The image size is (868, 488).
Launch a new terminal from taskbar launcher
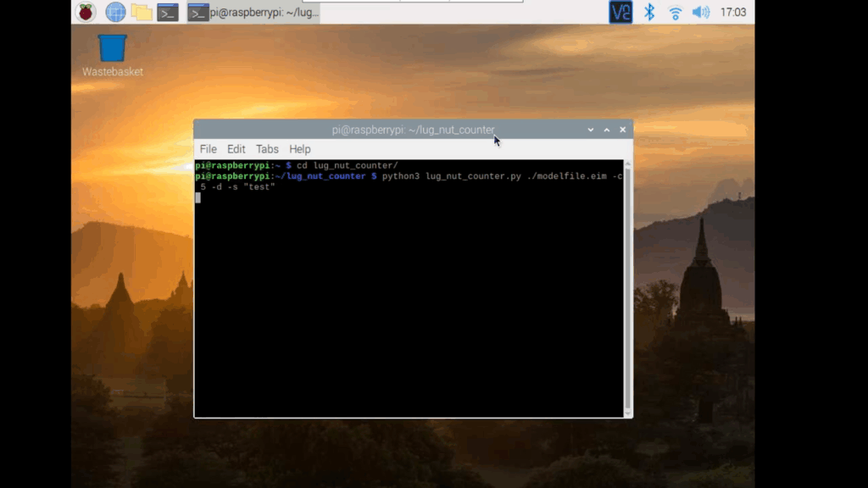(168, 12)
